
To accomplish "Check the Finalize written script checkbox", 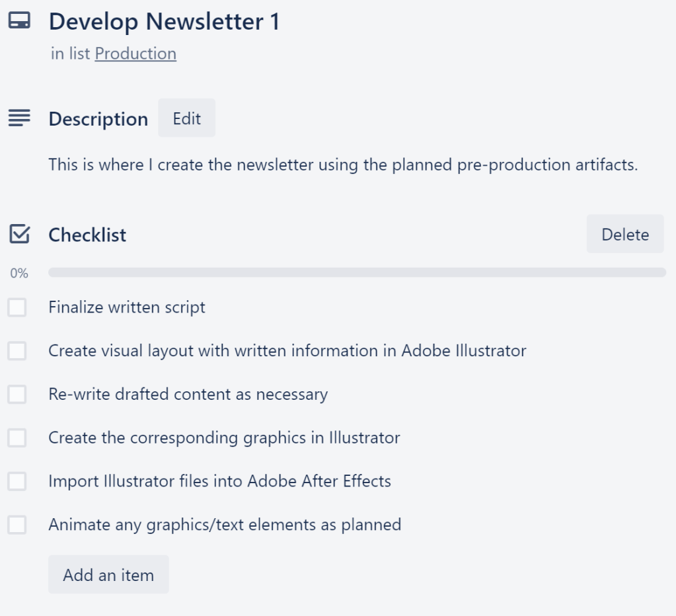I will pos(17,307).
